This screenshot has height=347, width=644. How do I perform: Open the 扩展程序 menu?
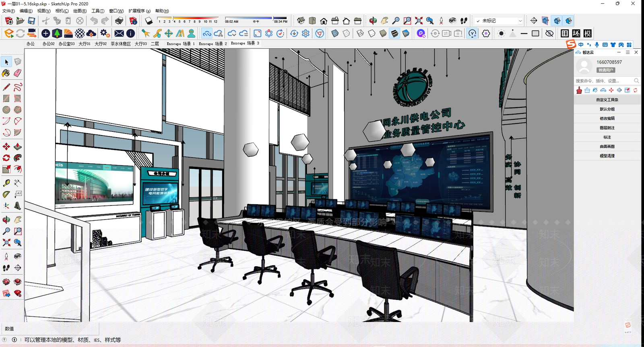coord(139,11)
